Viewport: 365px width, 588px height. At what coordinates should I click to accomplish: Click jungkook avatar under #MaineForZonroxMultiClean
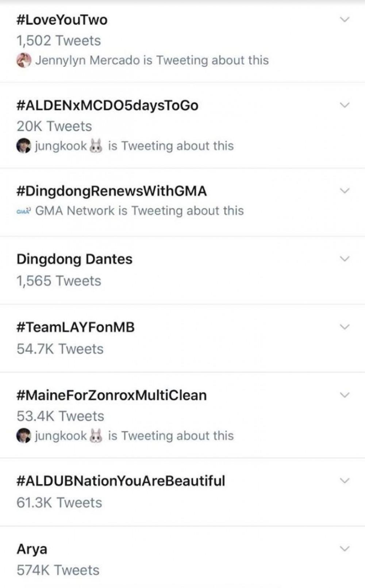coord(24,436)
